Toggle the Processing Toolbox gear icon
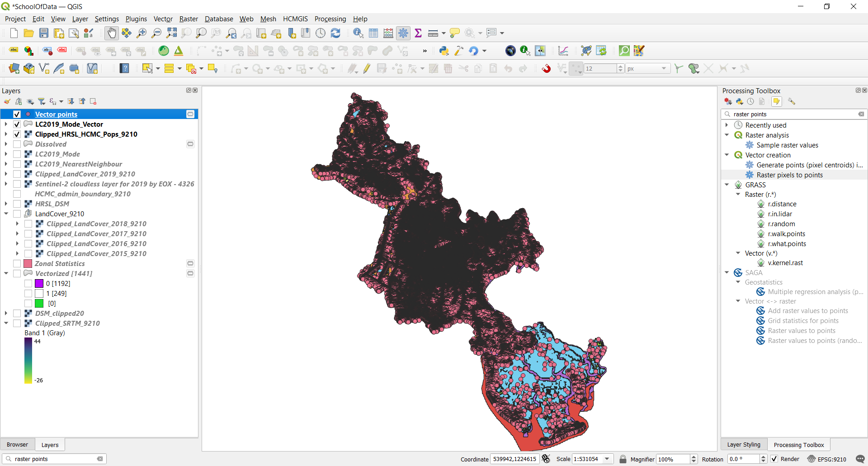The height and width of the screenshot is (466, 868). pos(403,33)
